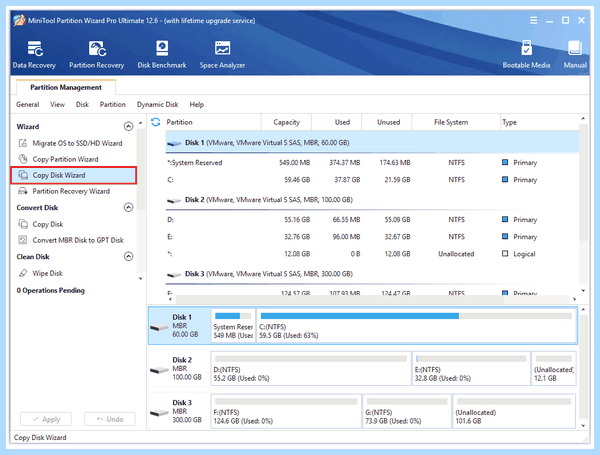Viewport: 600px width, 455px height.
Task: Launch Partition Recovery from the toolbar
Action: click(96, 55)
